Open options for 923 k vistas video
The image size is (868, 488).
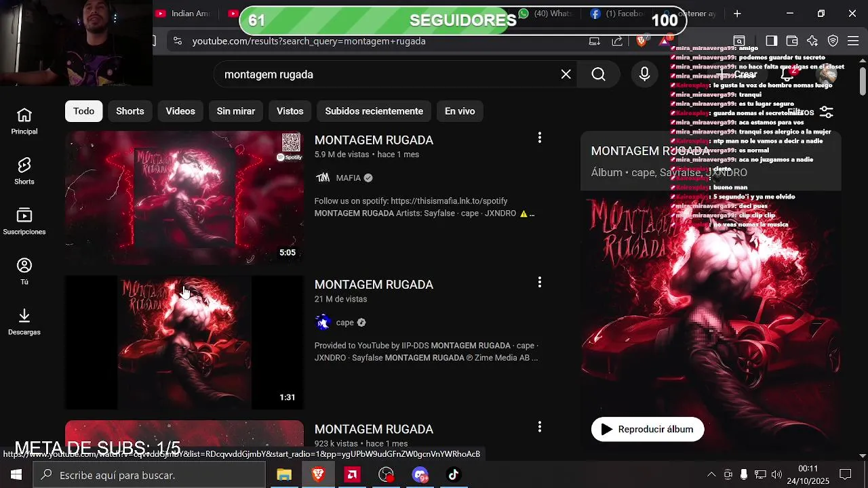pos(540,427)
